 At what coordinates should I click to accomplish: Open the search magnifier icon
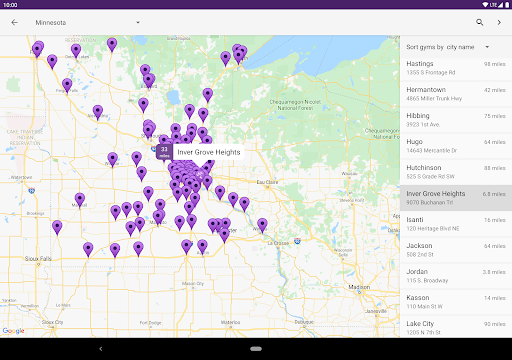pyautogui.click(x=479, y=22)
